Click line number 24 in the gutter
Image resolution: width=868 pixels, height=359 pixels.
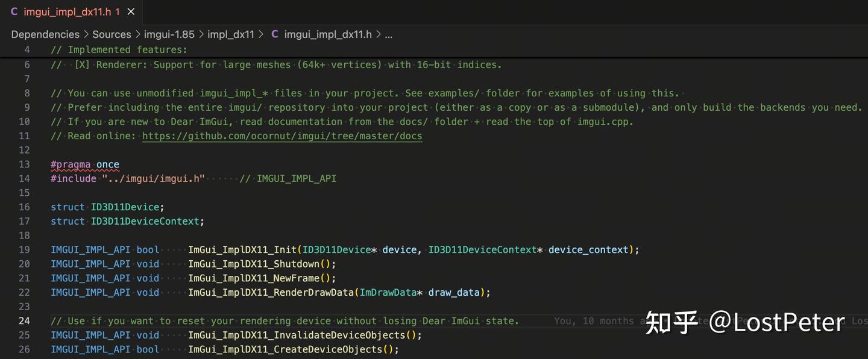pos(24,320)
